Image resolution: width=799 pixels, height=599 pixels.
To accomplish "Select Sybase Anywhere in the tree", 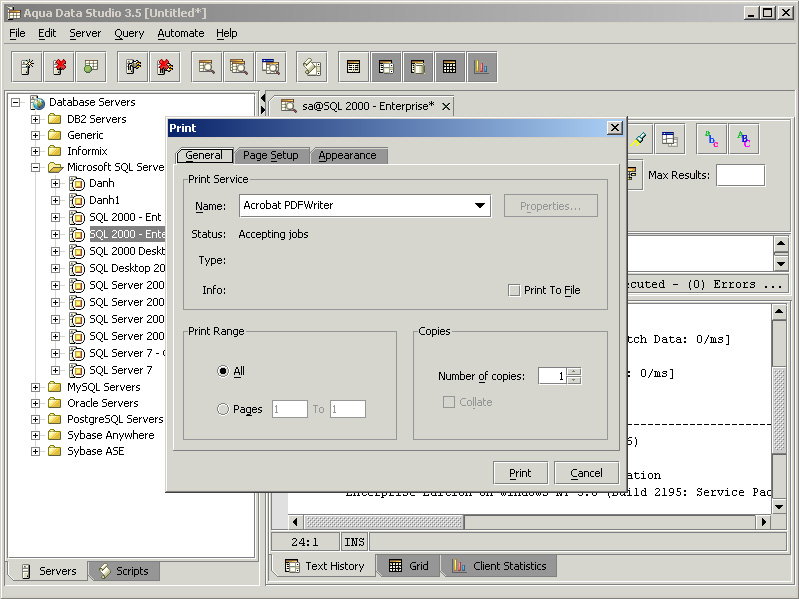I will tap(111, 435).
